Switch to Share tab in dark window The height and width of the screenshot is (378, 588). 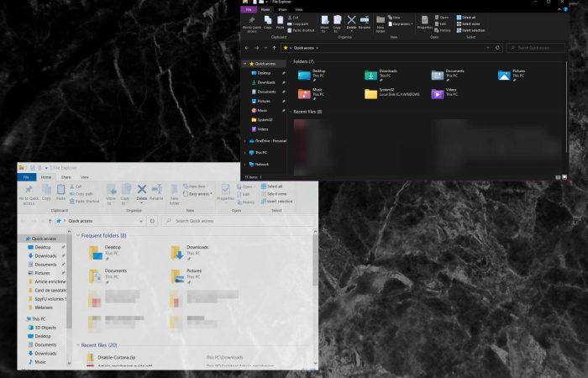tap(282, 10)
